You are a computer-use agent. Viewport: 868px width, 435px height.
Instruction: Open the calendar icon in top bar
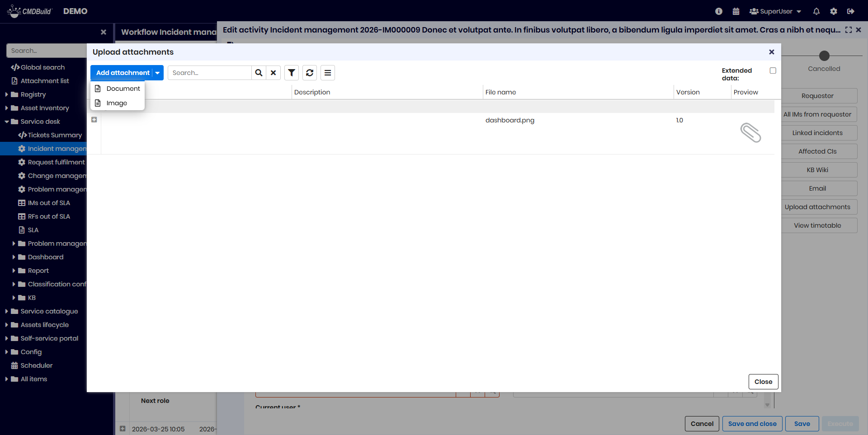pos(736,11)
